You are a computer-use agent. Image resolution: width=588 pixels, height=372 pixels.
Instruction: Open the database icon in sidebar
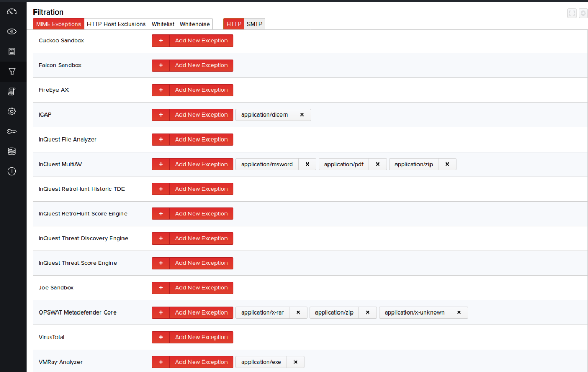pyautogui.click(x=12, y=152)
